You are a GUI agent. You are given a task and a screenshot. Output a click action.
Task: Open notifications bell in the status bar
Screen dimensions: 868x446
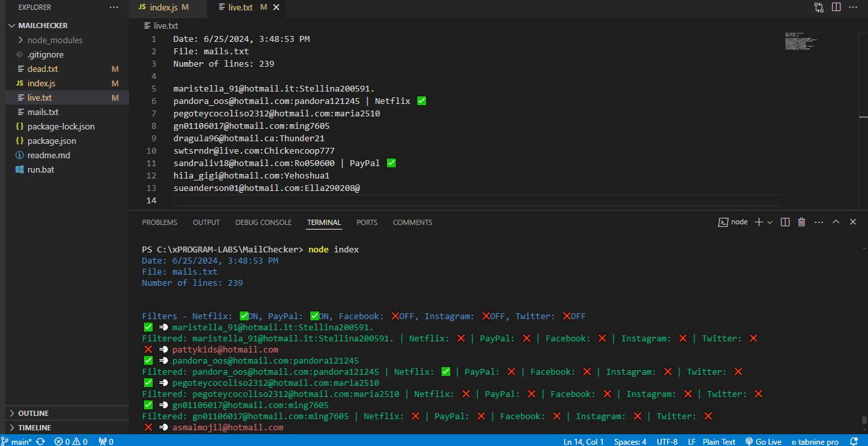[x=854, y=441]
